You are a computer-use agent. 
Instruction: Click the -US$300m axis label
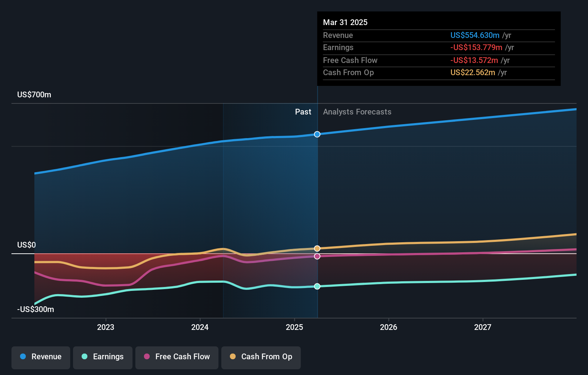[x=35, y=310]
